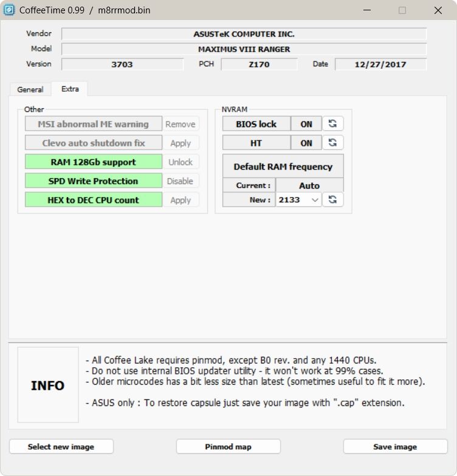The image size is (457, 476).
Task: Click the Model field MAXIMUS VIII RANGER
Action: point(244,49)
